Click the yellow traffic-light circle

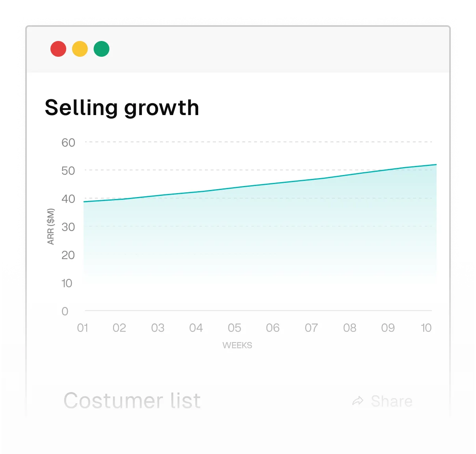click(80, 48)
